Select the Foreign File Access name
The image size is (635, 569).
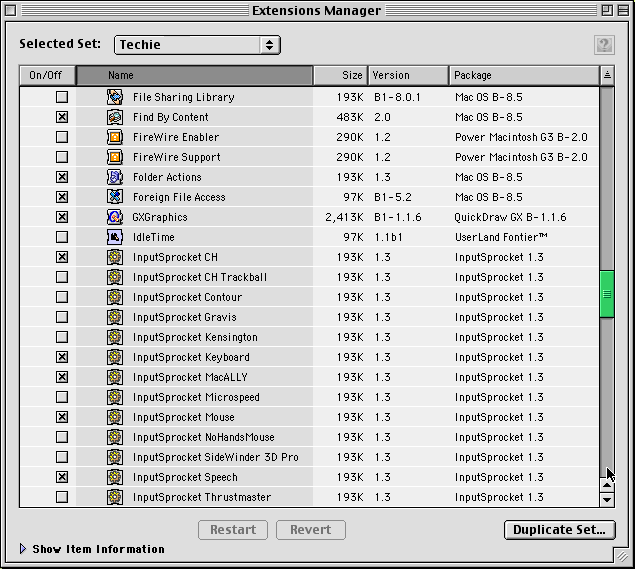[x=179, y=197]
